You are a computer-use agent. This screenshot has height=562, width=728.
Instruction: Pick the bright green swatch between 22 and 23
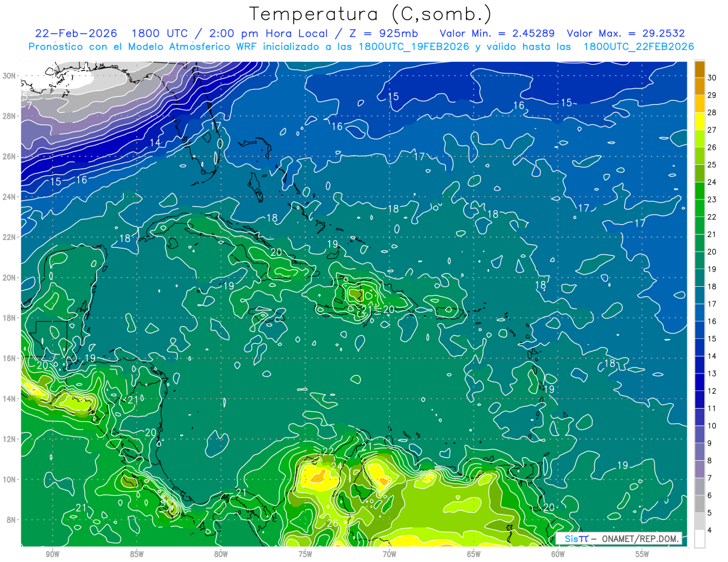pos(699,208)
